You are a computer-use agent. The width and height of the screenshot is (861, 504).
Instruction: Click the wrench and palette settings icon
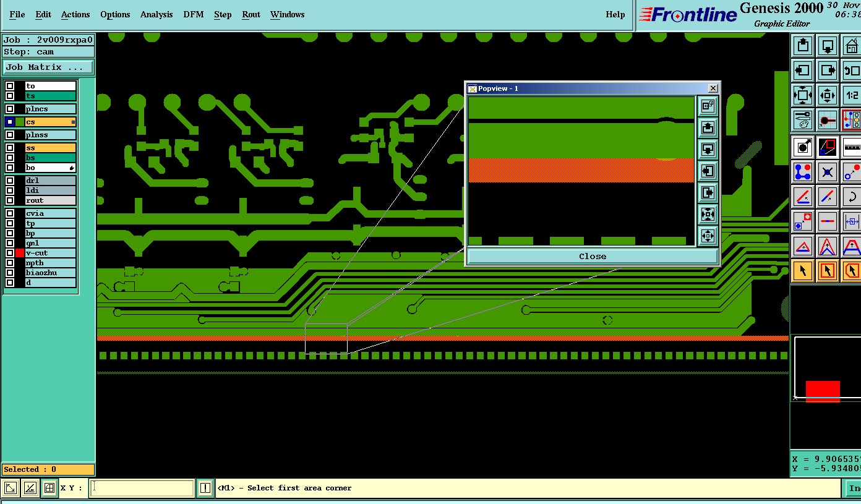point(802,120)
